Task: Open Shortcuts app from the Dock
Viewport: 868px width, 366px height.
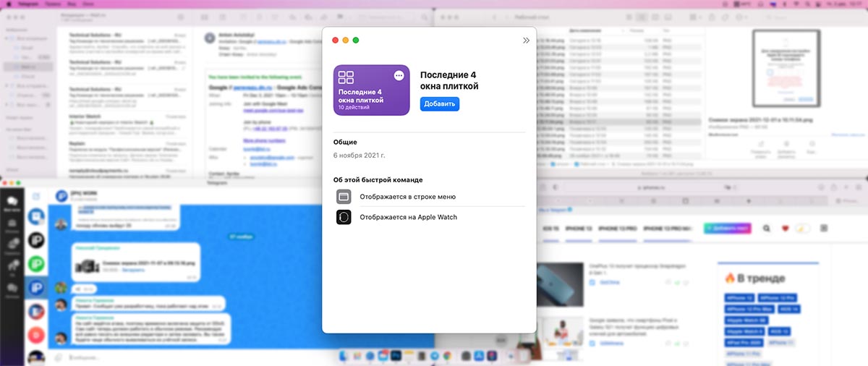Action: 492,356
